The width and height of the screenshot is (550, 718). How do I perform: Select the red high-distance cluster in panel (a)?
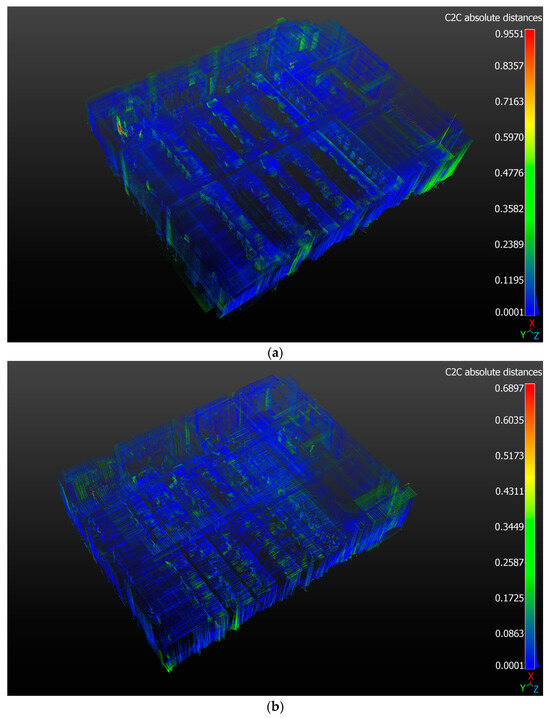tap(120, 125)
